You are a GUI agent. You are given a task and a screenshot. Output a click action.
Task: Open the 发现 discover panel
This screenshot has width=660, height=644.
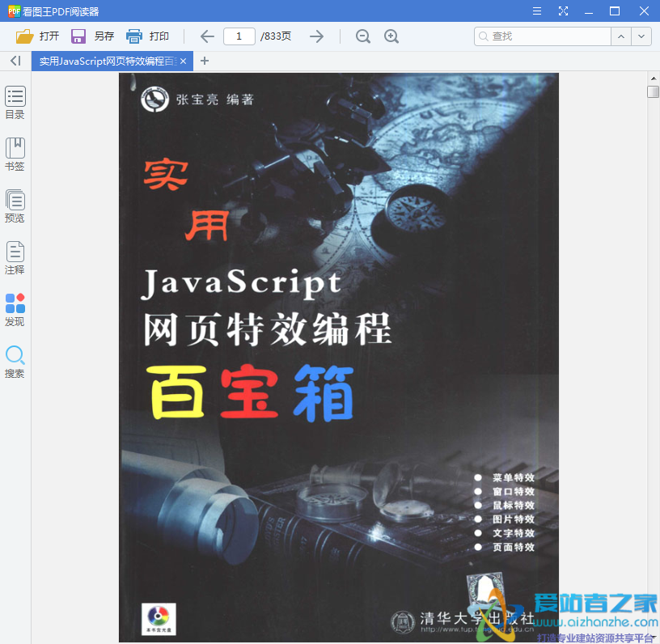coord(15,309)
